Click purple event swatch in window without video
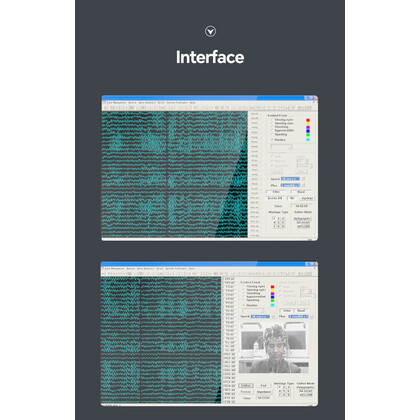The image size is (420, 420). pos(308,127)
